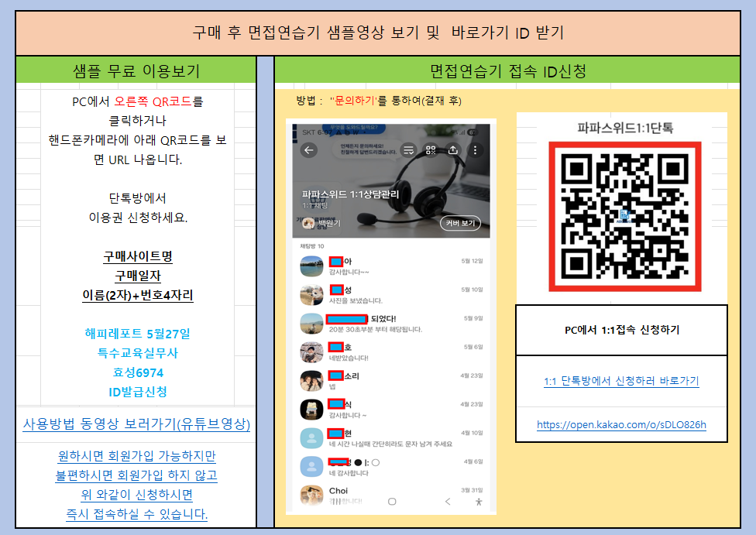756x535 pixels.
Task: Click the 해피레포트 5월27일 text
Action: [x=138, y=334]
